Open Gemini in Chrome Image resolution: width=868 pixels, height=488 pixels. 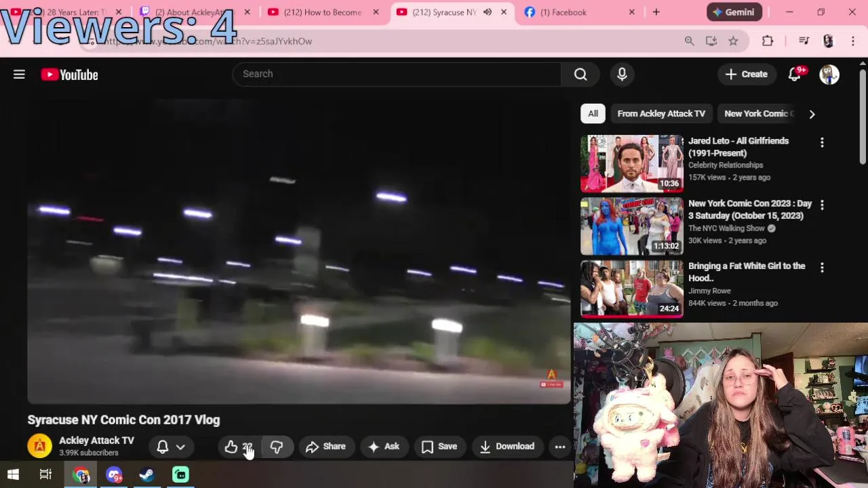734,12
